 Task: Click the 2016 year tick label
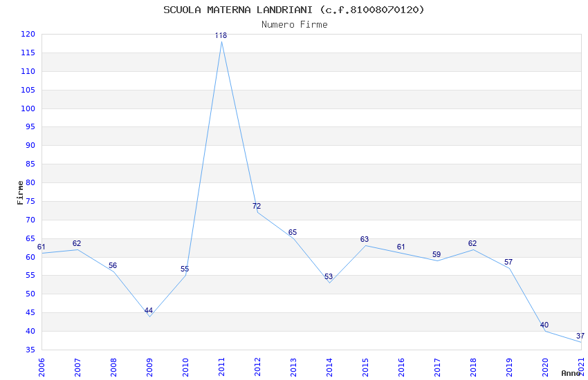(402, 368)
